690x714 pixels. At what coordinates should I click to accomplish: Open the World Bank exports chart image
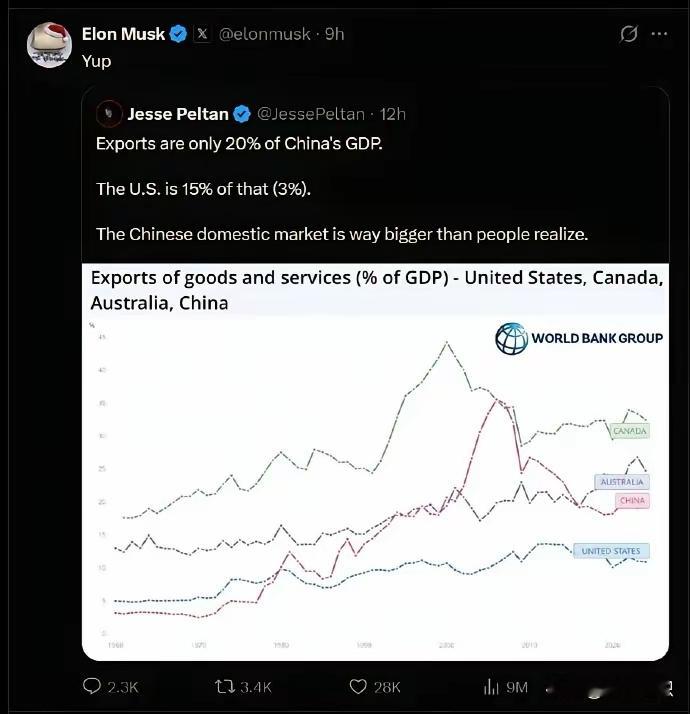point(375,480)
